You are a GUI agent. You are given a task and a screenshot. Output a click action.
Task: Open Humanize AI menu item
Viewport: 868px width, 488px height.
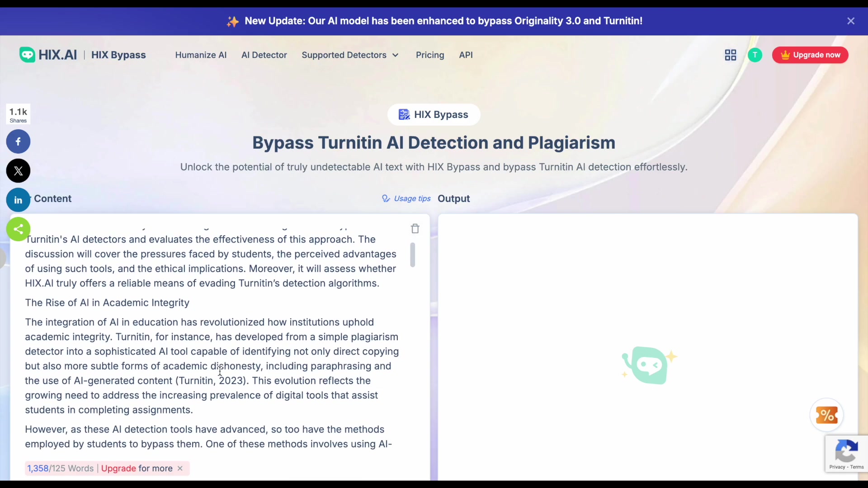pos(201,55)
